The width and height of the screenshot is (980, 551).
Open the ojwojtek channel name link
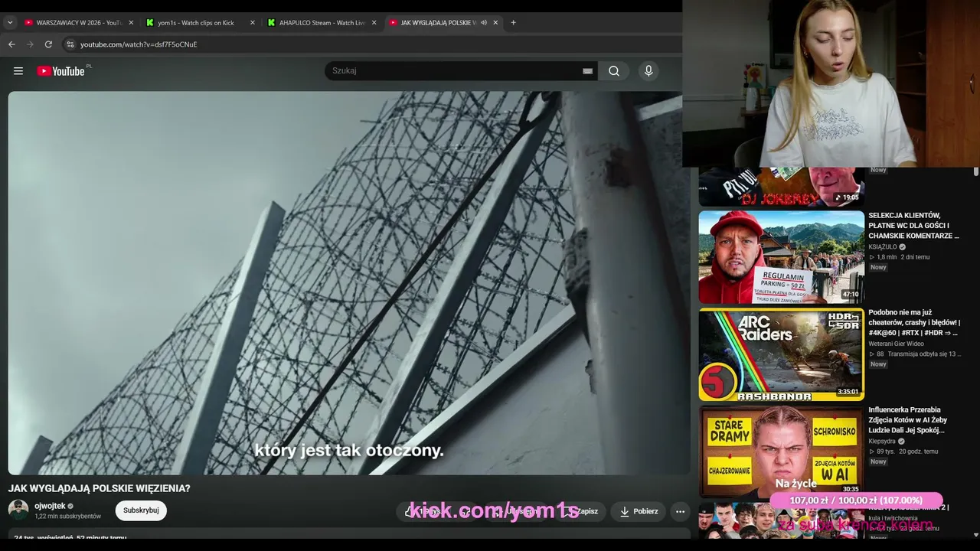click(50, 506)
